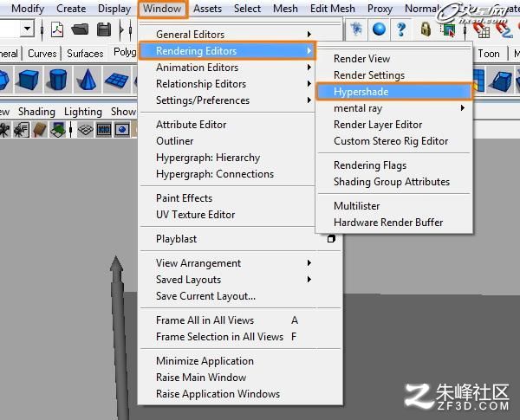This screenshot has height=420, width=520.
Task: Click the blue sphere icon in status line
Action: point(379,29)
